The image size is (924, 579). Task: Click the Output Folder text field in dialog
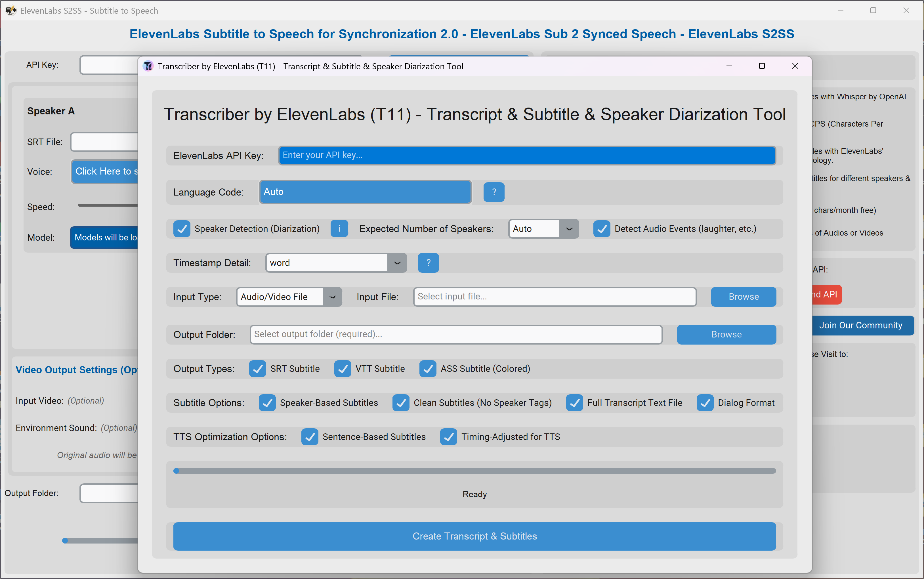[x=455, y=334]
